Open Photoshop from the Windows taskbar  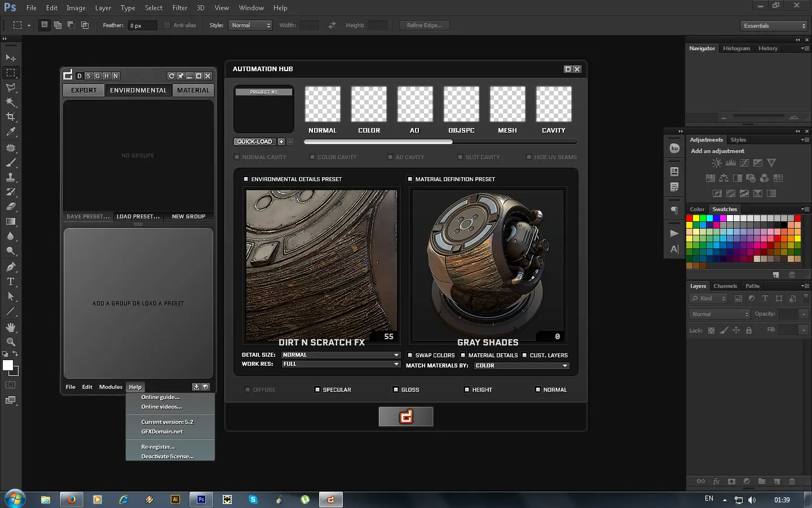(x=201, y=500)
